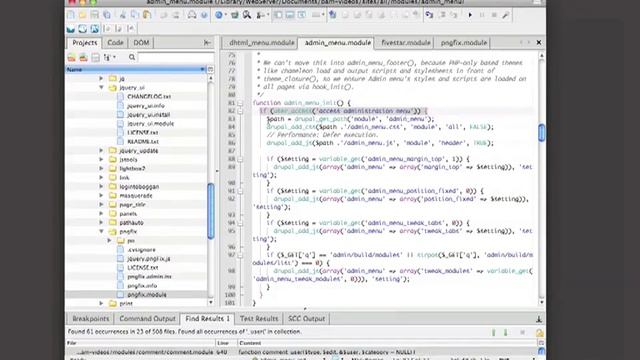Click the Copy toolbar icon

(135, 15)
